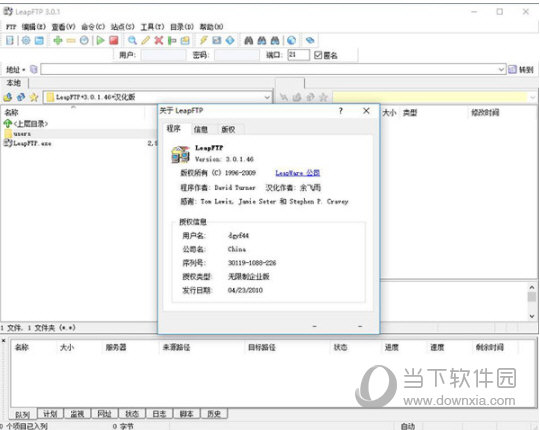Open the 编辑(E) menu

[x=33, y=27]
